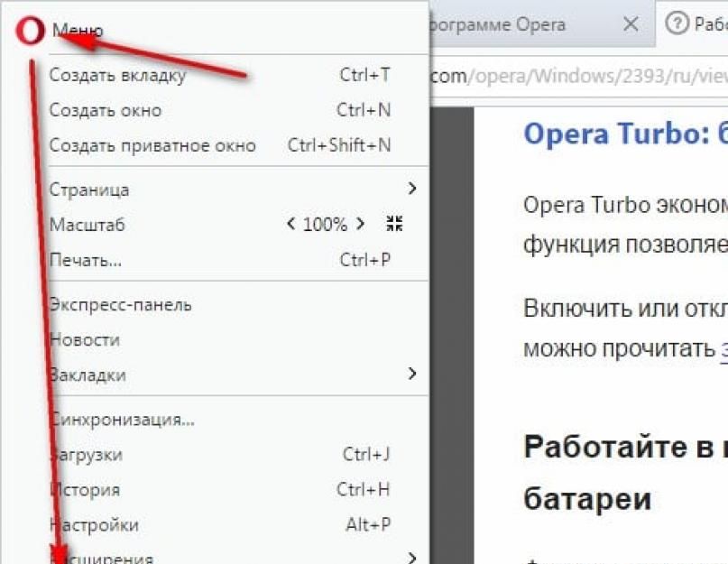Decrease zoom with the left arrow by 100%
Viewport: 728px width, 564px height.
pos(291,224)
